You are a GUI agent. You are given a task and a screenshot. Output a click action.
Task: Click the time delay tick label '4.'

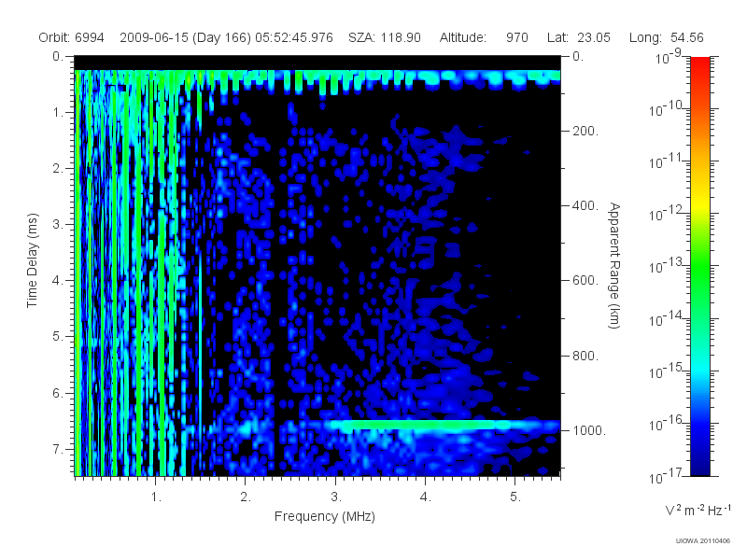[58, 281]
